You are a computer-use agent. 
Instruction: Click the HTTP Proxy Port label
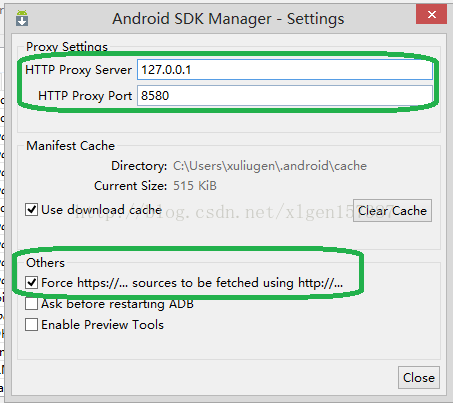click(85, 96)
